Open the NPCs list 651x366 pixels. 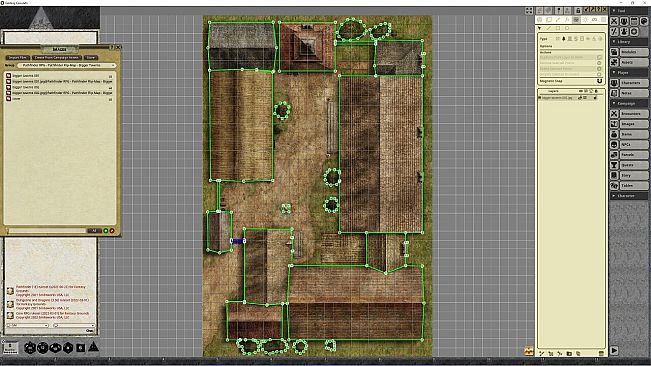[634, 144]
